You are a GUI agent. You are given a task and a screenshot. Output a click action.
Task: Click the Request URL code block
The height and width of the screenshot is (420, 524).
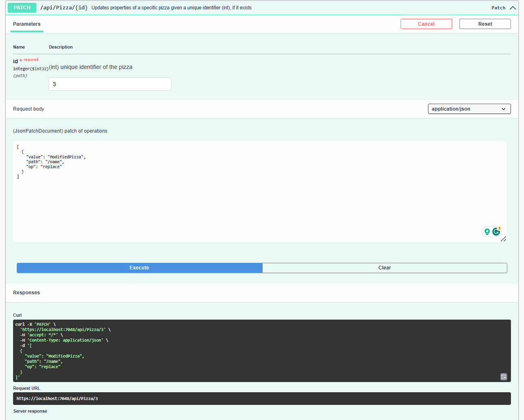point(261,398)
